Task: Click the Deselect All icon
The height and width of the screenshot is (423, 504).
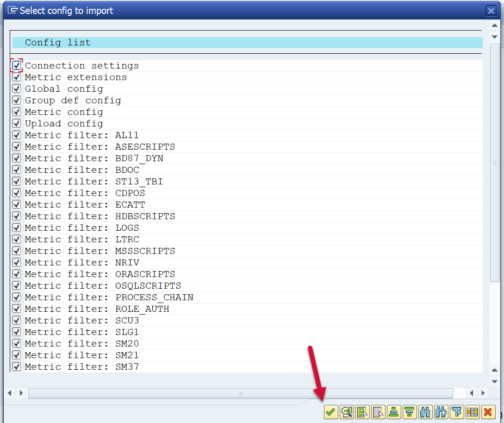Action: (x=378, y=411)
